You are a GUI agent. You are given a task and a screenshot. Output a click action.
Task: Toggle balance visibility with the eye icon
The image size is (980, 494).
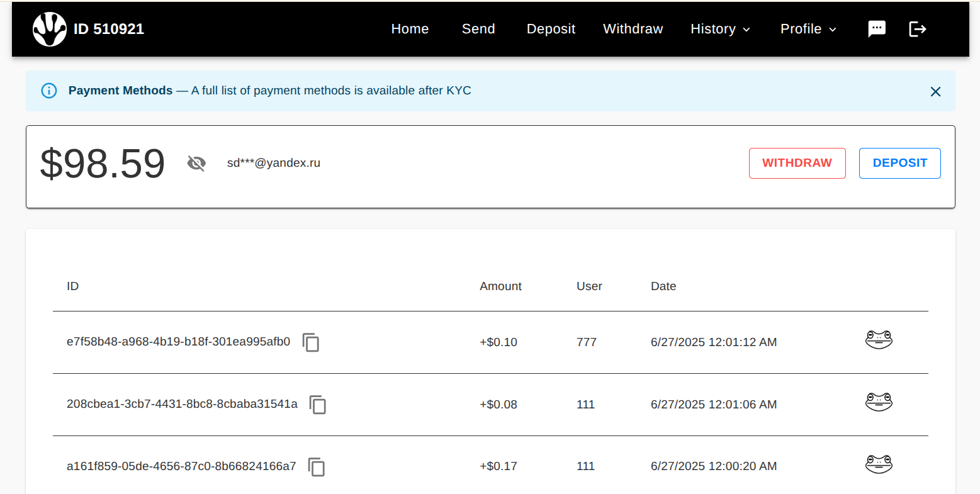point(196,164)
